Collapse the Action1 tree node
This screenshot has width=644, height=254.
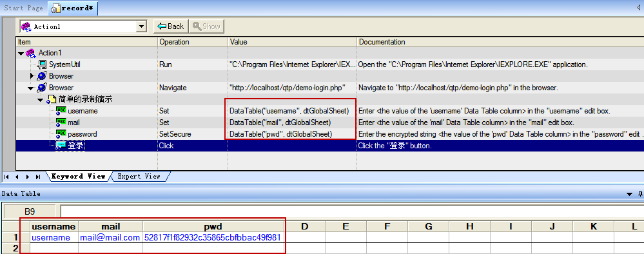click(x=21, y=53)
